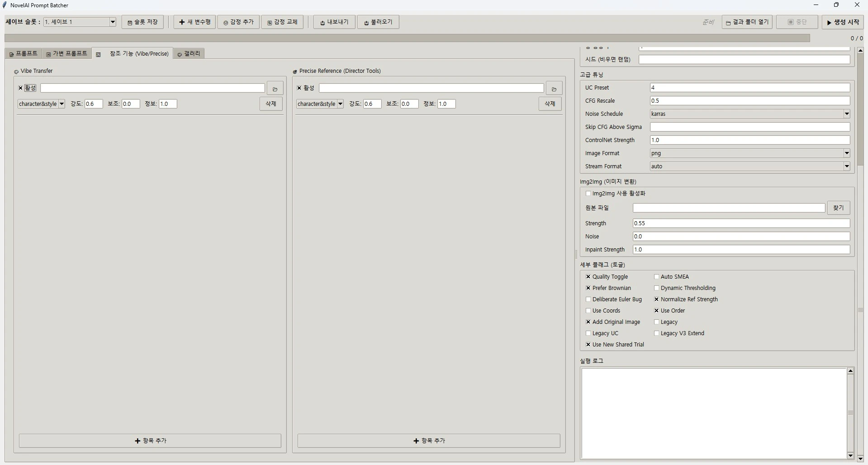The height and width of the screenshot is (465, 868).
Task: Toggle the Auto SMEA checkbox
Action: tap(657, 276)
